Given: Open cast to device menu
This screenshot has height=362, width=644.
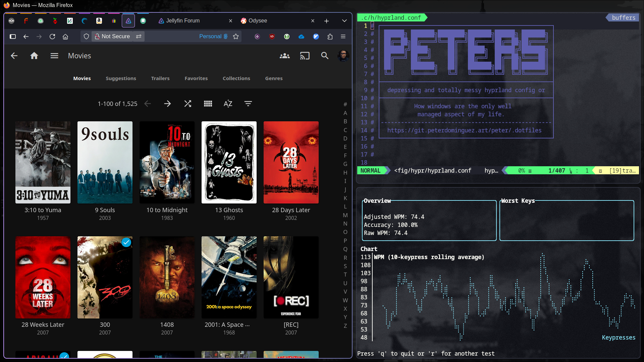Looking at the screenshot, I should click(305, 56).
